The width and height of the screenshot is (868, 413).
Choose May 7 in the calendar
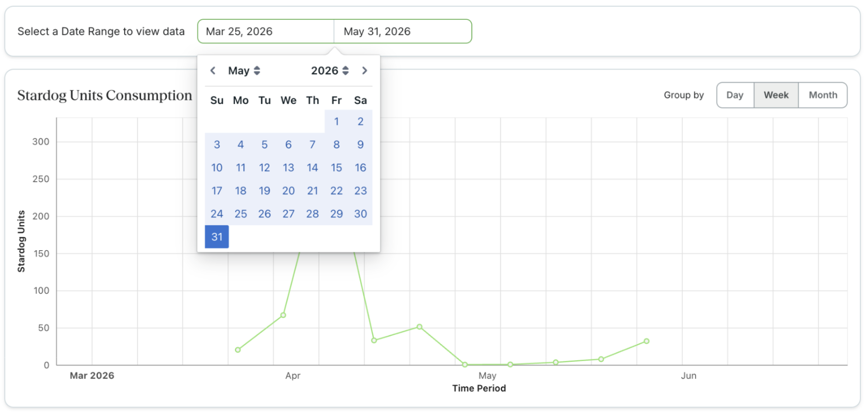point(313,144)
